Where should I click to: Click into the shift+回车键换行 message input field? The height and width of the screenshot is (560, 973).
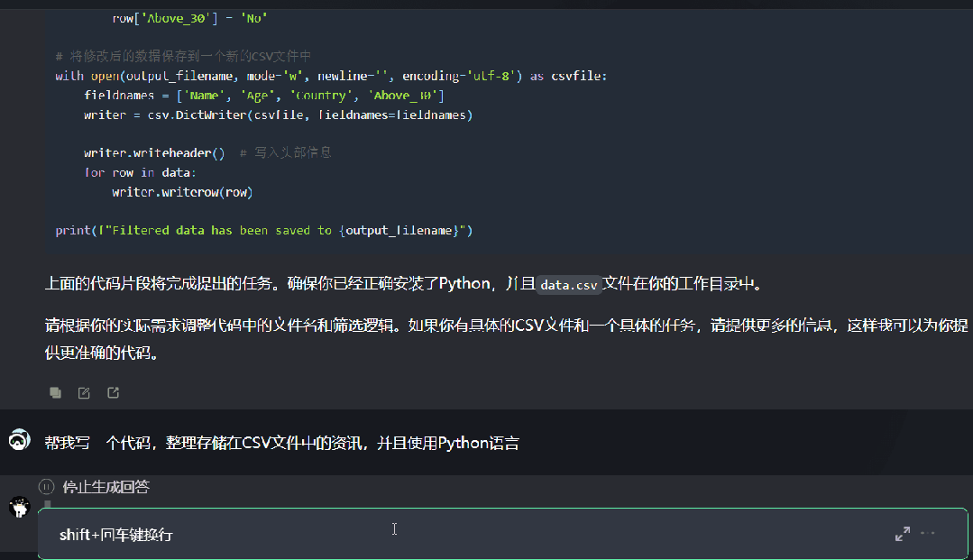click(502, 534)
